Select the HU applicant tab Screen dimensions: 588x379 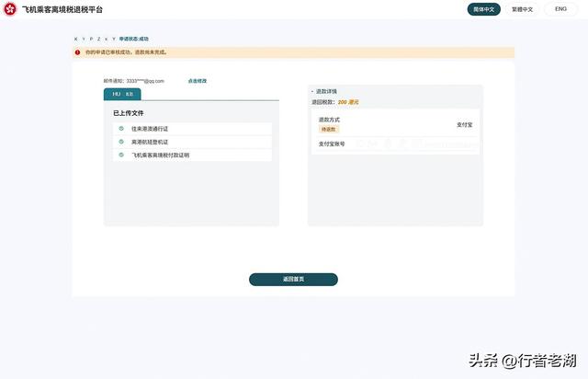point(122,94)
